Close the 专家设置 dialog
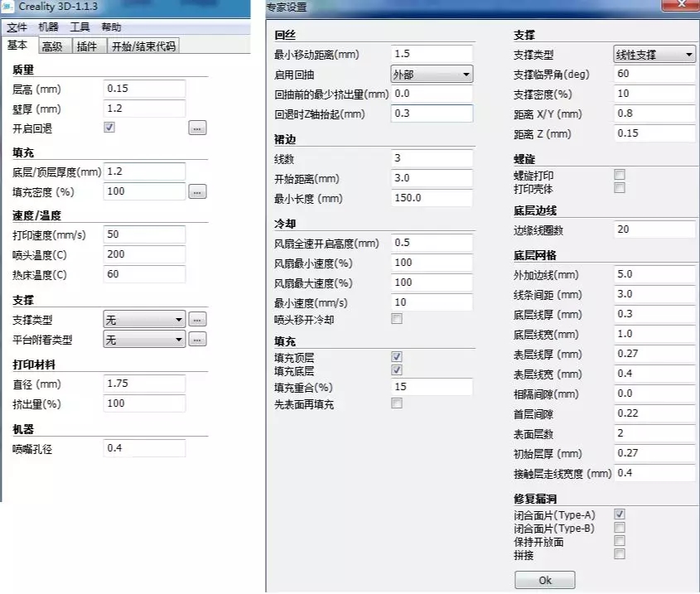700x594 pixels. 681,4
